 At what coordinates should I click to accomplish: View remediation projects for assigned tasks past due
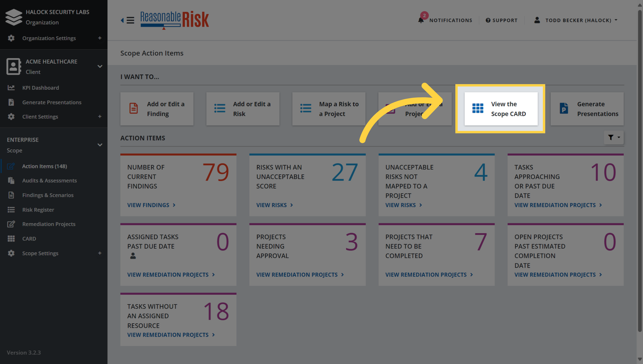[171, 275]
